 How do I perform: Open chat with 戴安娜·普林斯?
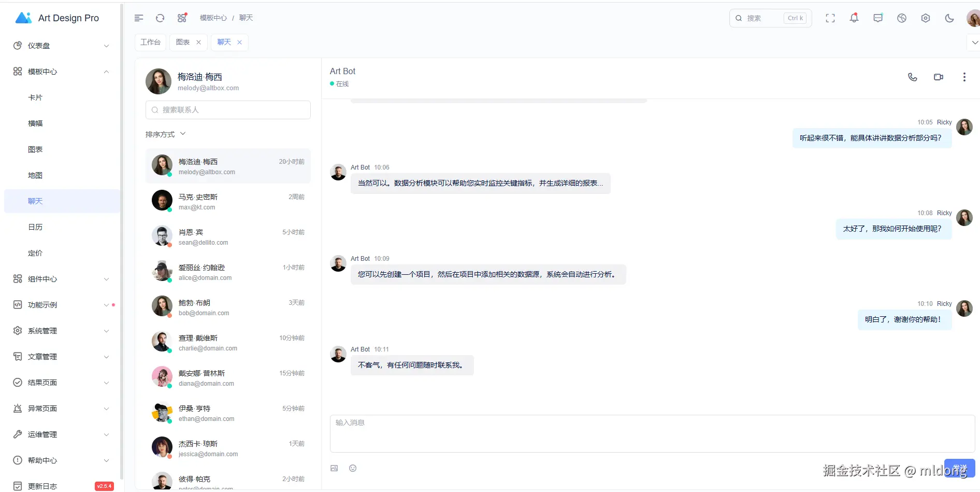click(x=228, y=377)
